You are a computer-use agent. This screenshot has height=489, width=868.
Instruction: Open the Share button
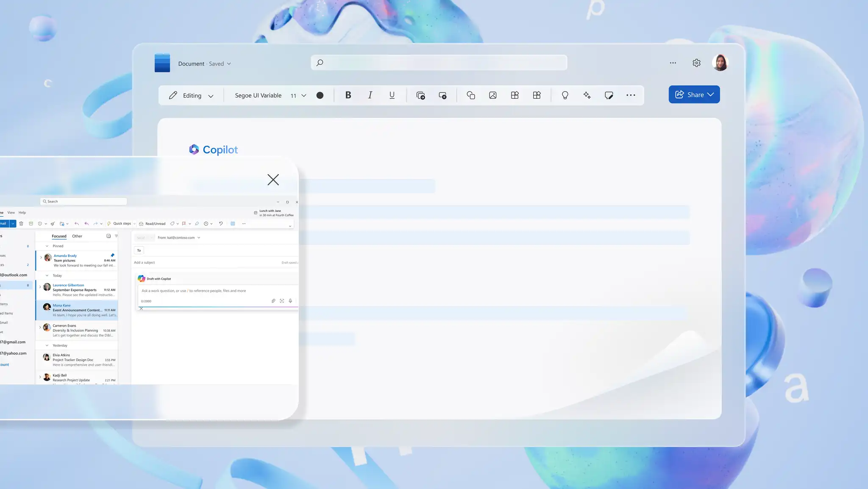(x=694, y=94)
